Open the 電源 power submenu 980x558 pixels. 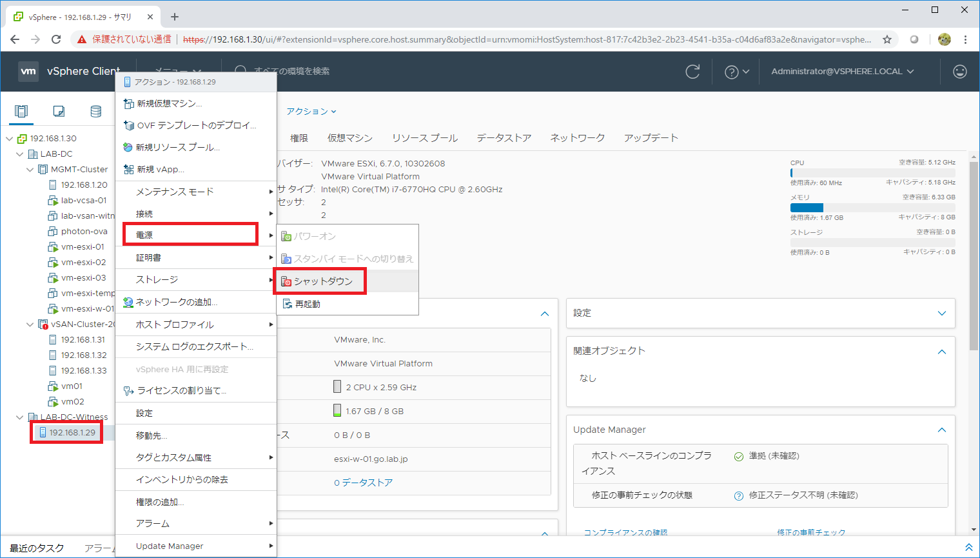coord(196,235)
